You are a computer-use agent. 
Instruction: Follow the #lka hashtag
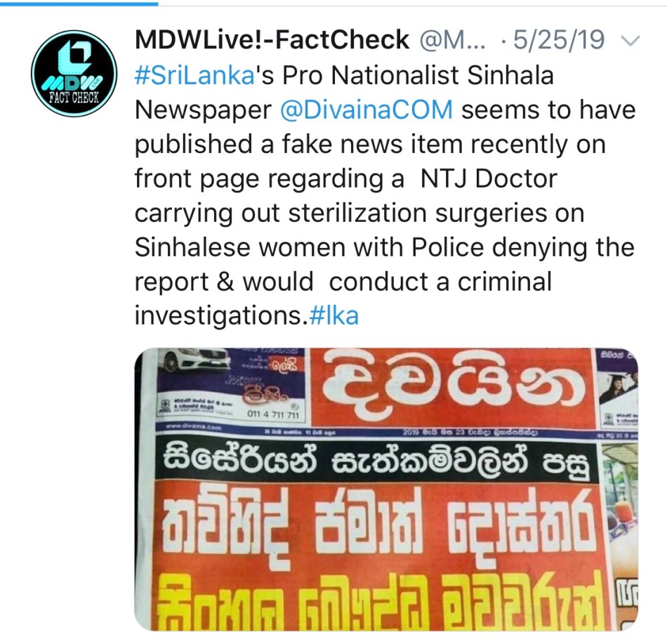pyautogui.click(x=334, y=315)
